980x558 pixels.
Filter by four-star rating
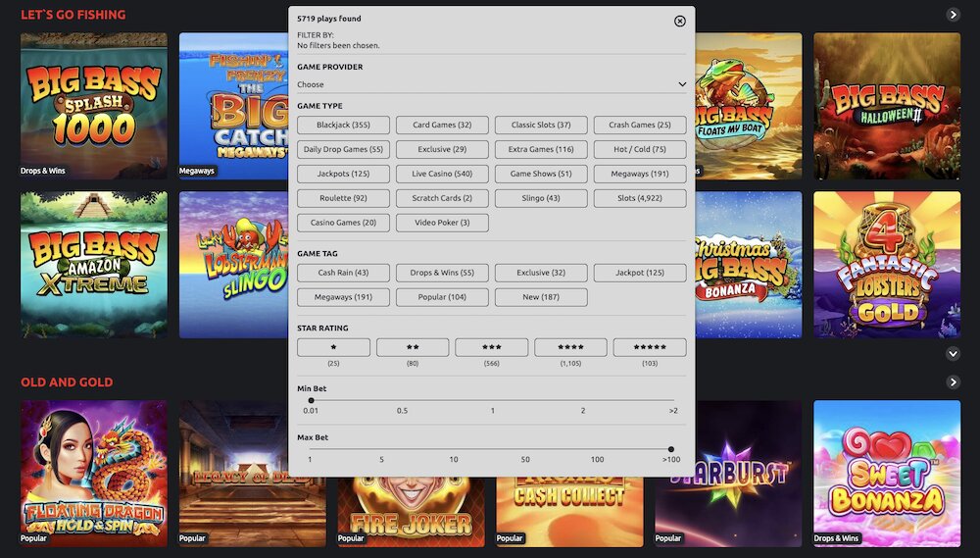pos(570,347)
